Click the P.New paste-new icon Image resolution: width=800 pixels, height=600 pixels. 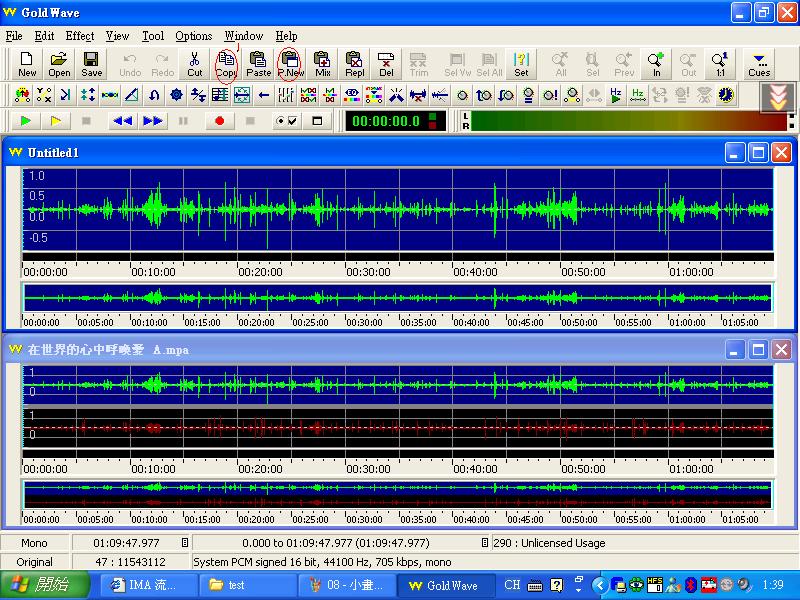[x=290, y=64]
